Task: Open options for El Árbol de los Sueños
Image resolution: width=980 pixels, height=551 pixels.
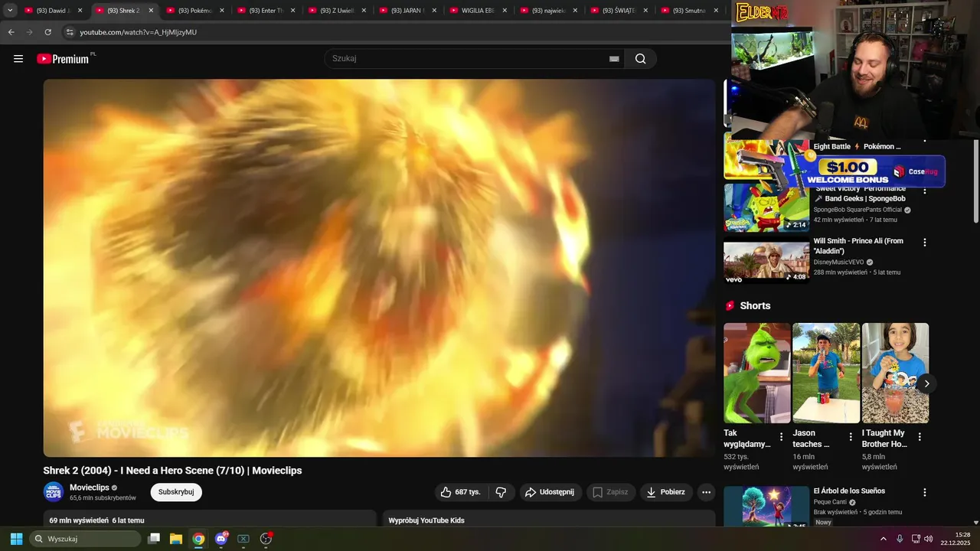Action: tap(924, 493)
